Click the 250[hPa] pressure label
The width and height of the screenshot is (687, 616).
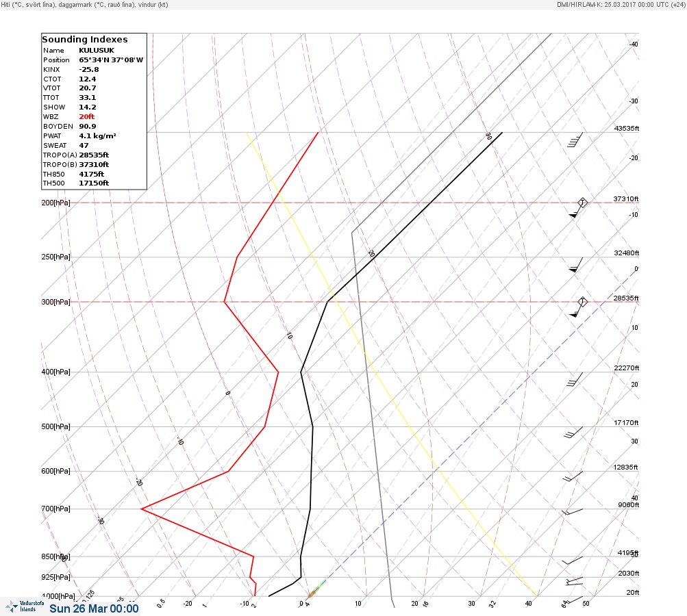pos(55,257)
